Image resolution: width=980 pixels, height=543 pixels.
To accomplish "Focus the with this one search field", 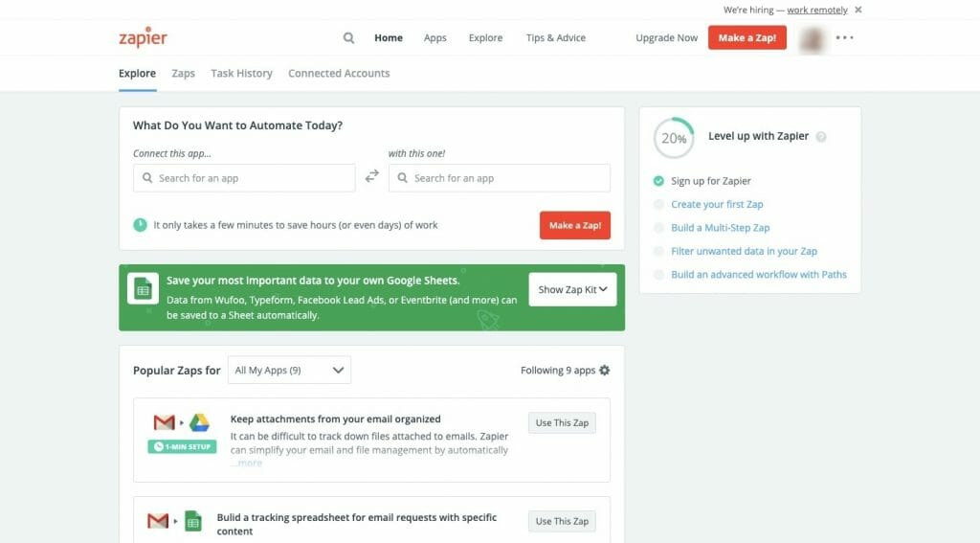I will [500, 178].
